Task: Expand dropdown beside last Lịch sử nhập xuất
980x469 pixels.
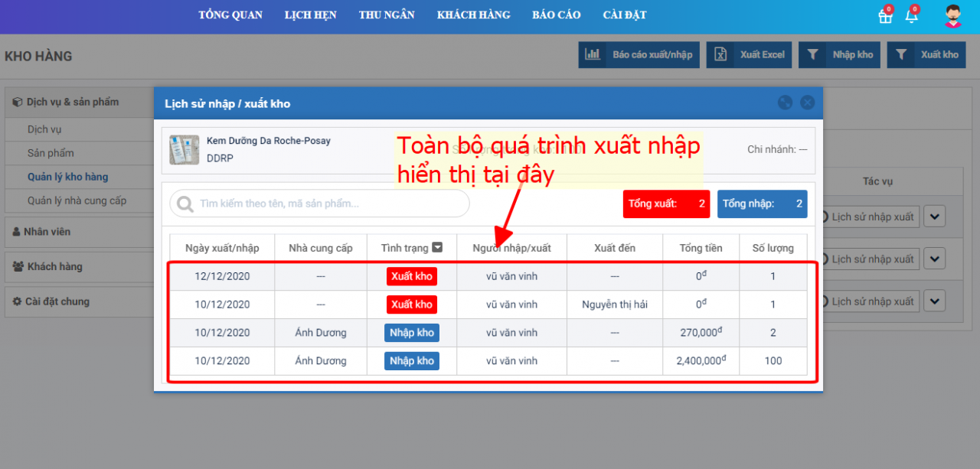Action: (934, 301)
